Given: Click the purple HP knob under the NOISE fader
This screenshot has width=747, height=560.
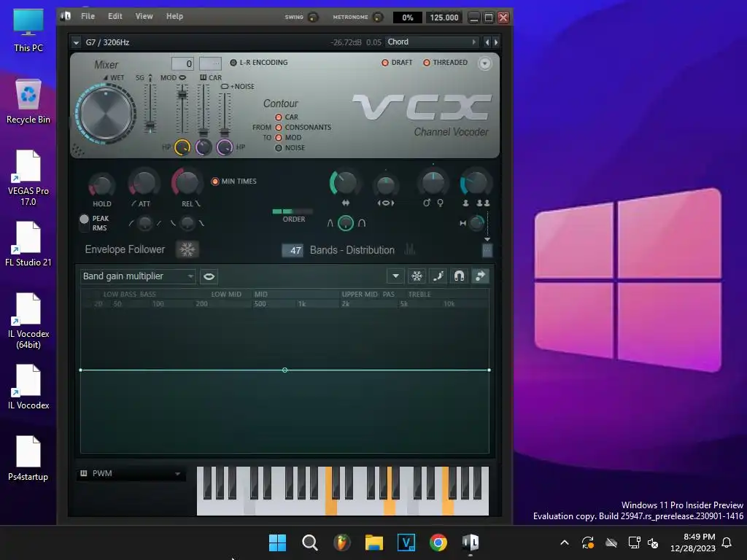Looking at the screenshot, I should (225, 147).
